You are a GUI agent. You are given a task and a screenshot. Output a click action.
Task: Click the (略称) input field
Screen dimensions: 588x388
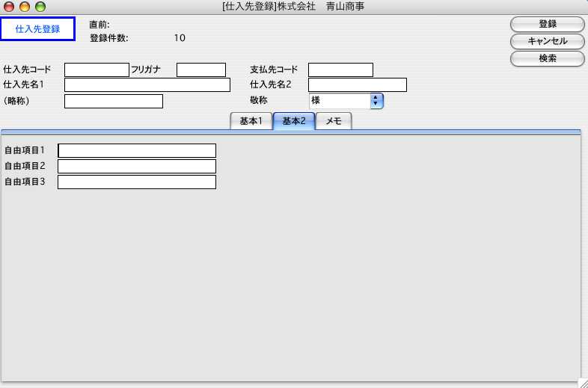click(x=113, y=102)
